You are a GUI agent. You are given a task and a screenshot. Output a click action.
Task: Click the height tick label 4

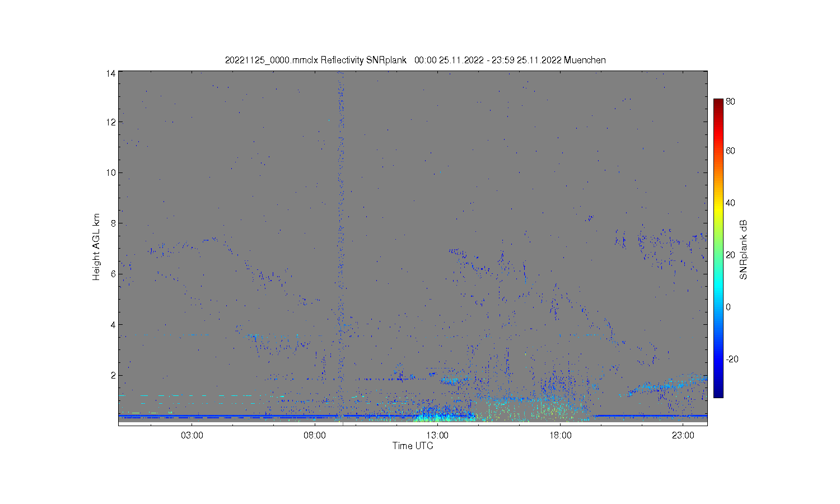tap(113, 325)
